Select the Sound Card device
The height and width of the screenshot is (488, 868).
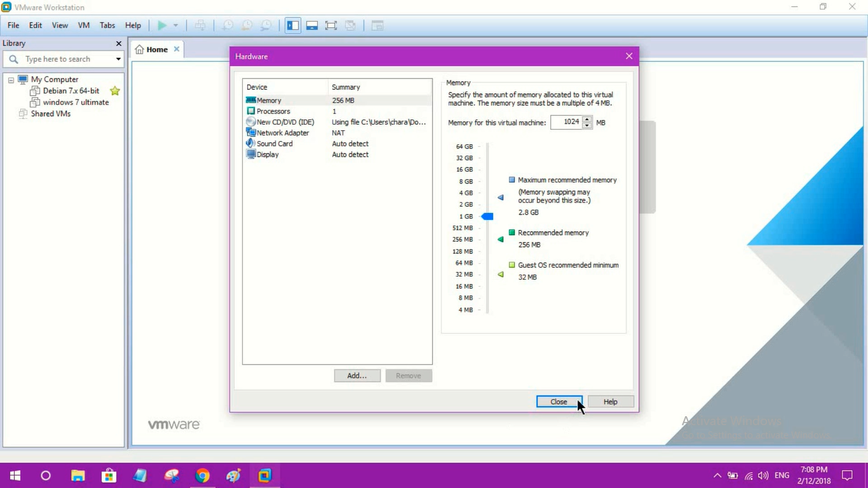(273, 143)
